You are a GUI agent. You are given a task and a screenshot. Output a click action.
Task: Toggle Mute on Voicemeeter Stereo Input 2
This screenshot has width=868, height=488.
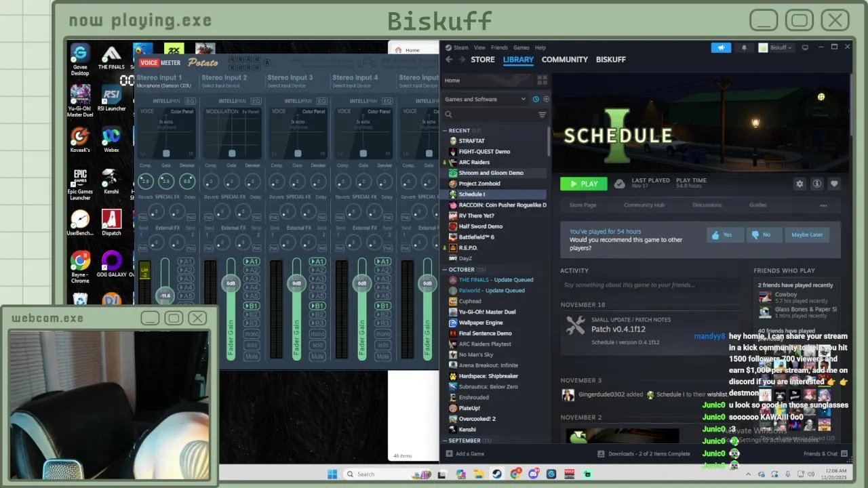[x=252, y=357]
